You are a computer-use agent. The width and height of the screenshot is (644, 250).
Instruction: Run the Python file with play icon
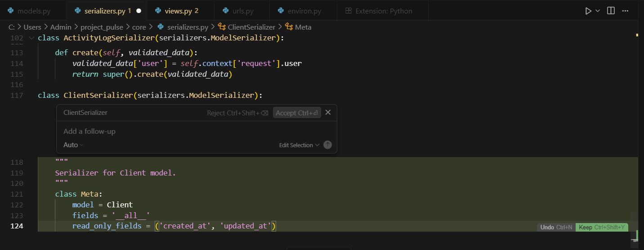pos(588,11)
